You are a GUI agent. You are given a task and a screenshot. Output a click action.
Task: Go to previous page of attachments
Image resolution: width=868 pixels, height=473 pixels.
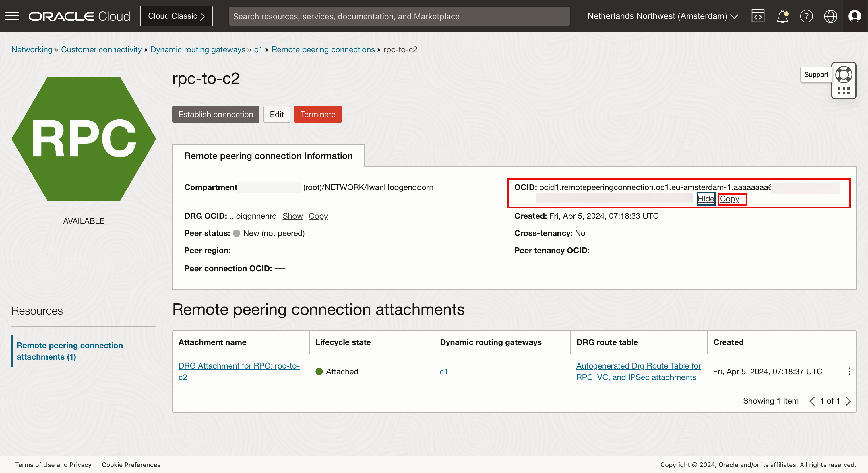tap(812, 401)
